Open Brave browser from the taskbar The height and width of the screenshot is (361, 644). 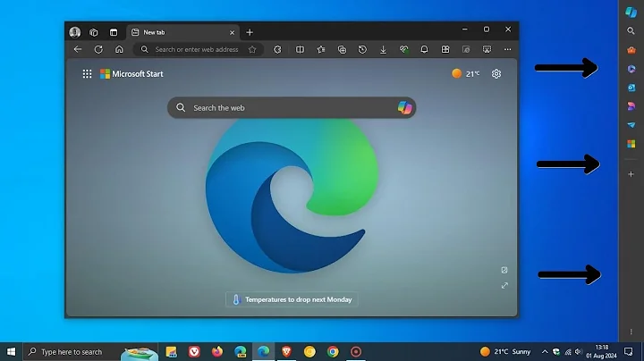tap(287, 351)
